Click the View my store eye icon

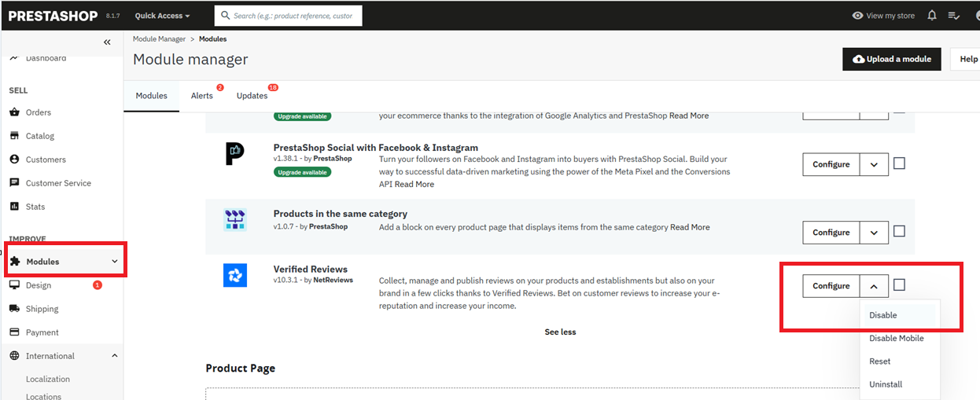tap(857, 16)
